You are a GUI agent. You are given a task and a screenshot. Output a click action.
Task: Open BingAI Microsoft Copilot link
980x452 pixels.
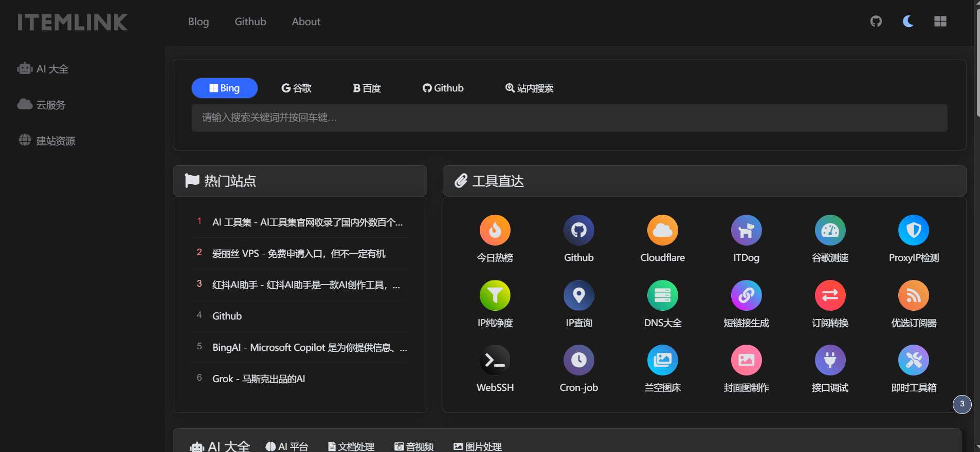[x=310, y=348]
